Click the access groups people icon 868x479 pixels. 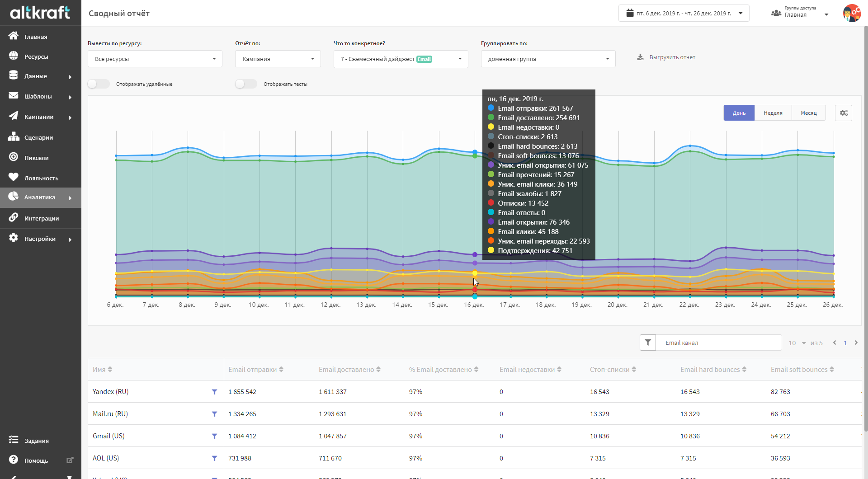776,13
